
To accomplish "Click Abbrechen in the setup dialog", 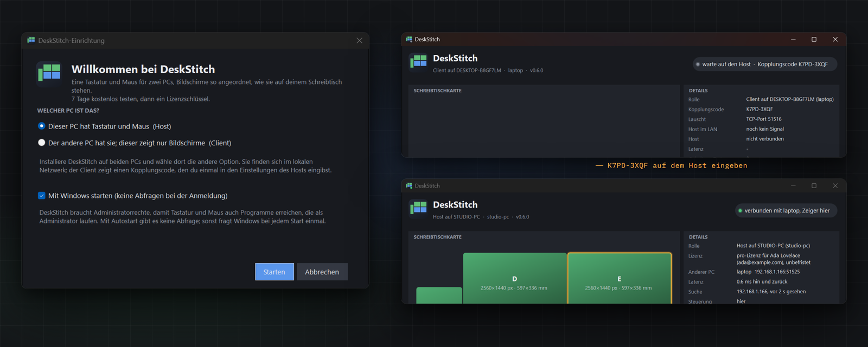I will (322, 272).
